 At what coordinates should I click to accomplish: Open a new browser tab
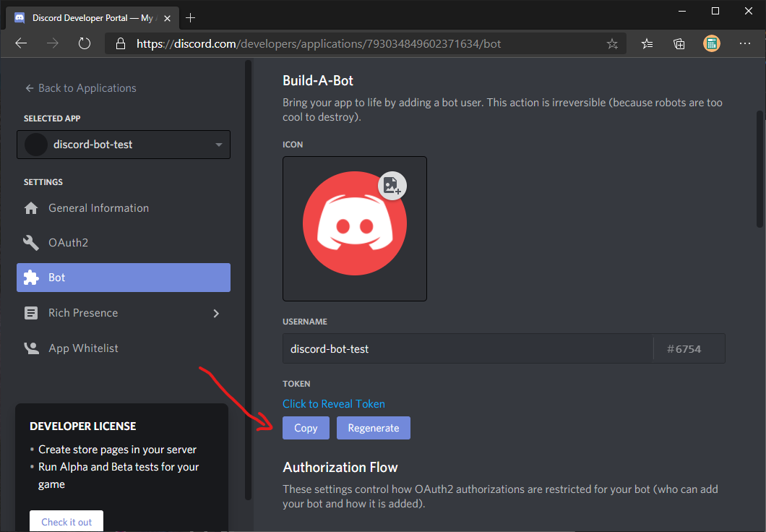pos(191,18)
